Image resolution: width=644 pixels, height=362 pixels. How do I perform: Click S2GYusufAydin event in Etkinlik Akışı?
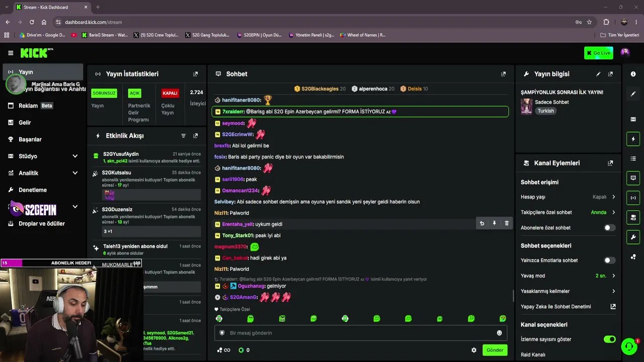[x=146, y=157]
